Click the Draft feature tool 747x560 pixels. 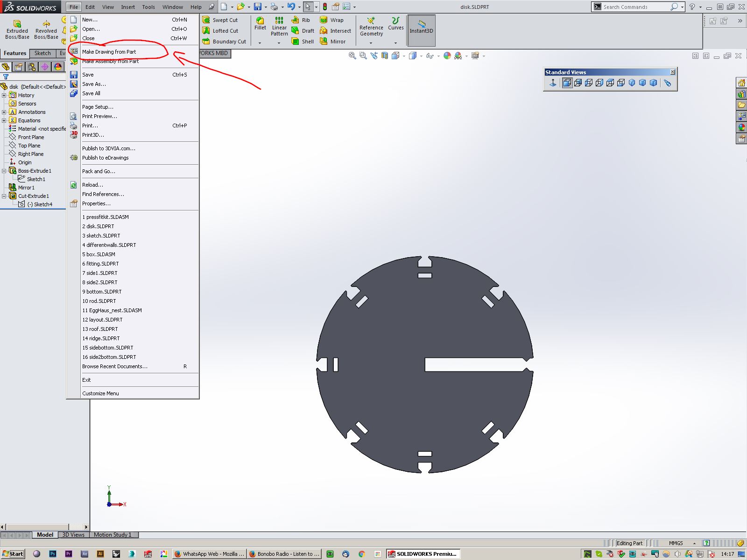(303, 31)
